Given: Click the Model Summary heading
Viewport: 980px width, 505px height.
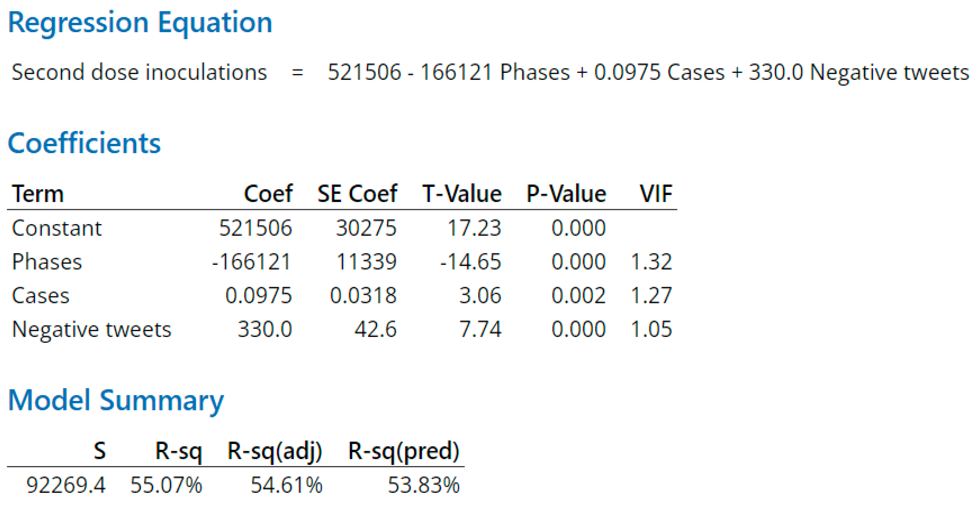Looking at the screenshot, I should (x=116, y=400).
